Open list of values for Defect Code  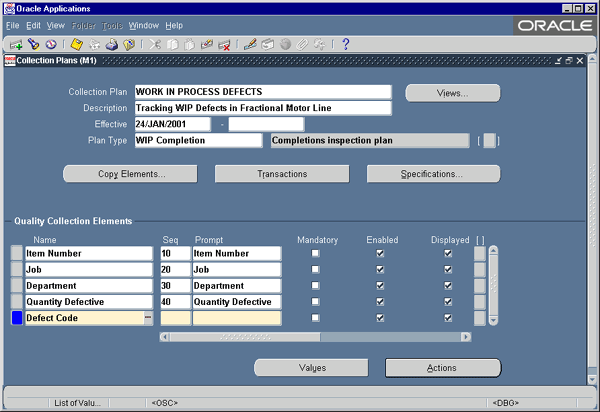(x=148, y=318)
